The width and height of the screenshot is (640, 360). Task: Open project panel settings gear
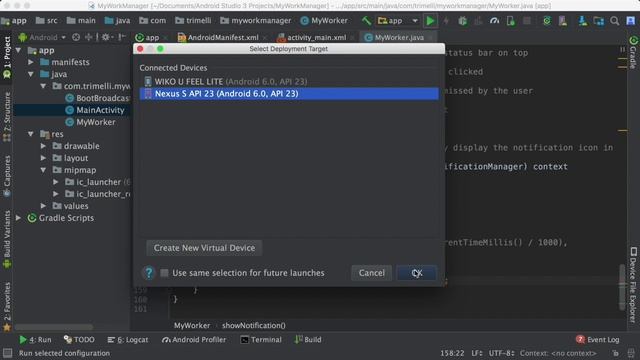[x=106, y=37]
